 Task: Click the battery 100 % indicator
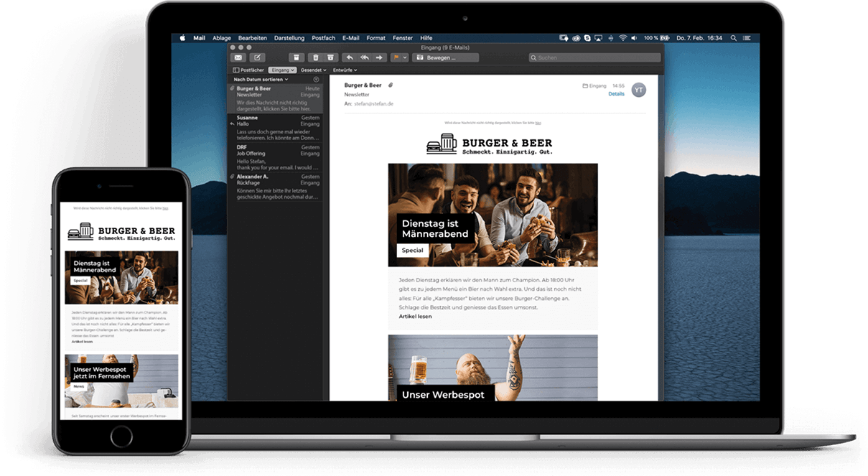tap(657, 38)
